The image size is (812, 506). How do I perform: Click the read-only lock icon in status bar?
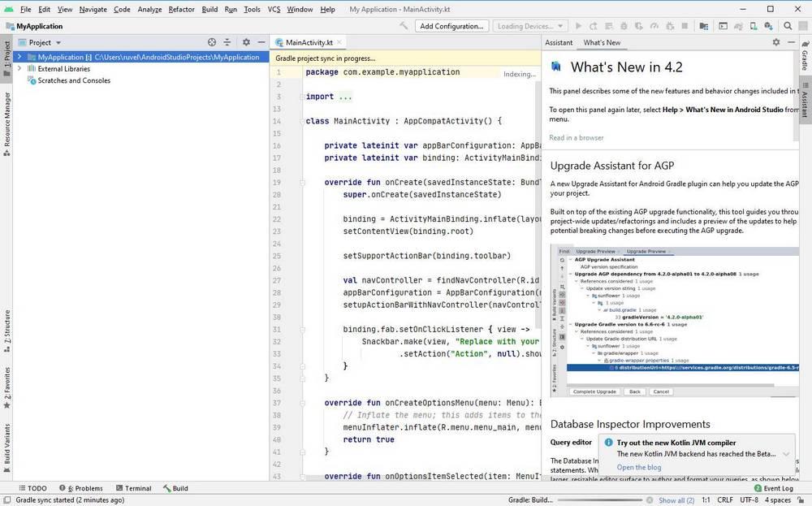click(800, 500)
